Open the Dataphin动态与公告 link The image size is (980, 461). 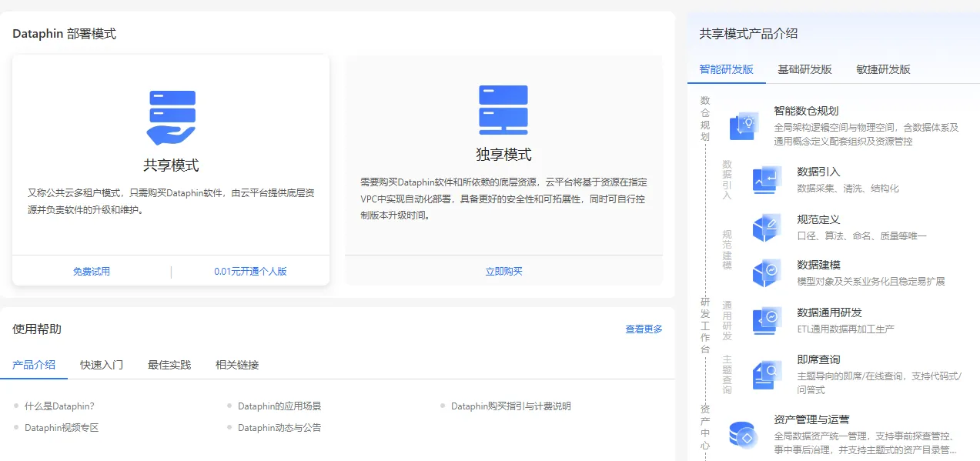[x=279, y=427]
